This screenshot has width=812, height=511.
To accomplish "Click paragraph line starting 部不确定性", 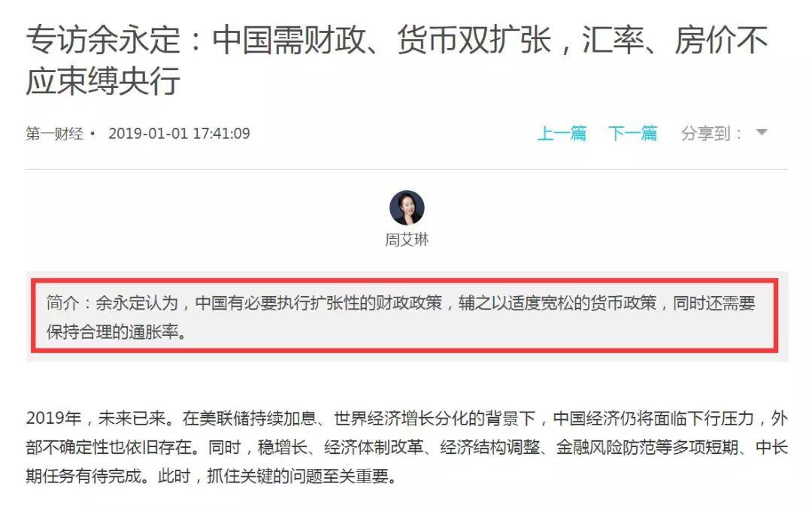I will [407, 447].
